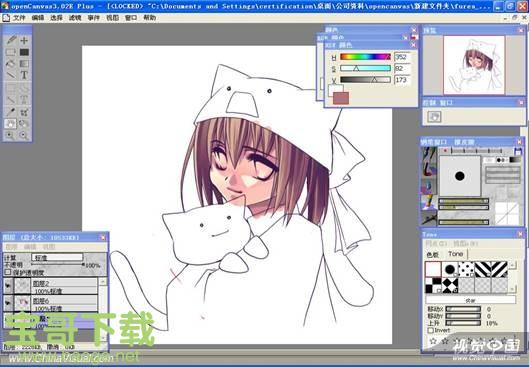This screenshot has height=367, width=529.
Task: Select the straight line tool in toolbox
Action: 11,75
